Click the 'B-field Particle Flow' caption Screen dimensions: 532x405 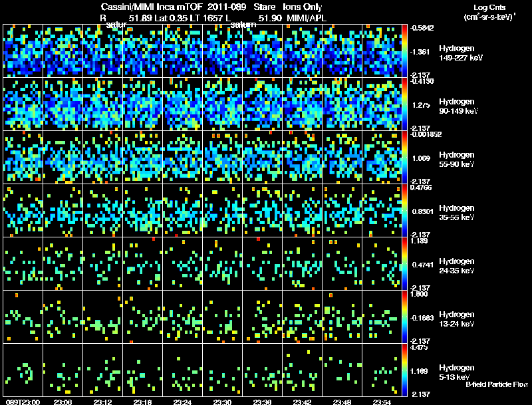coord(497,384)
